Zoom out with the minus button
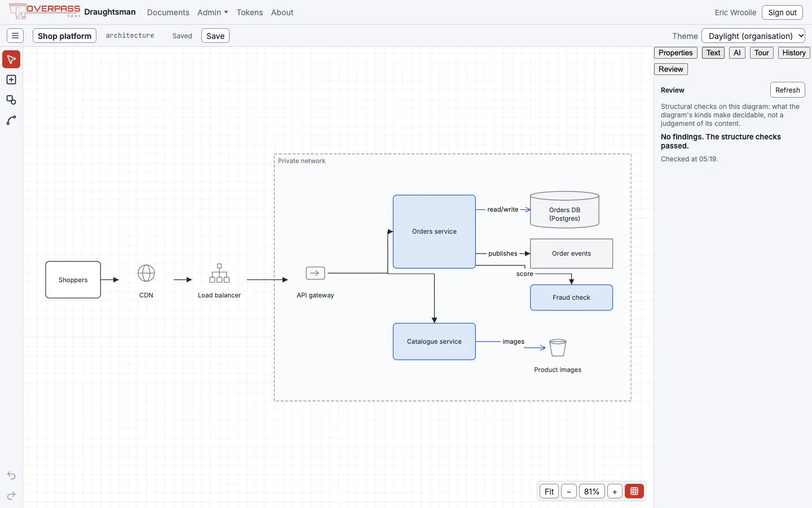The image size is (812, 508). point(569,491)
